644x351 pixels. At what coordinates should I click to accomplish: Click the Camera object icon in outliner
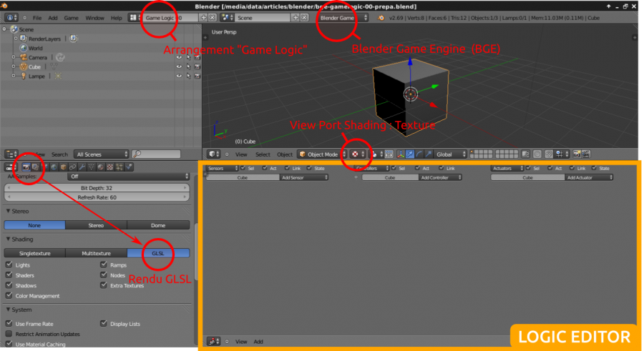(x=24, y=57)
